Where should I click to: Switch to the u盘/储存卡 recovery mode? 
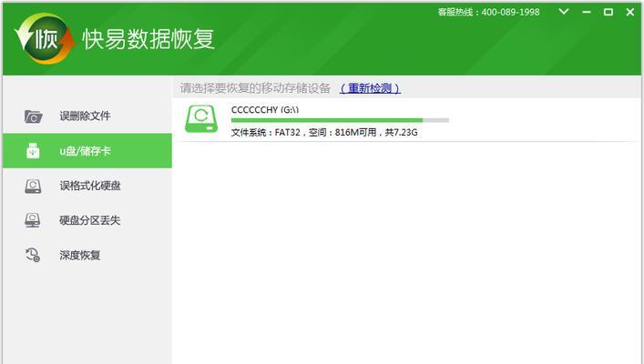point(87,151)
